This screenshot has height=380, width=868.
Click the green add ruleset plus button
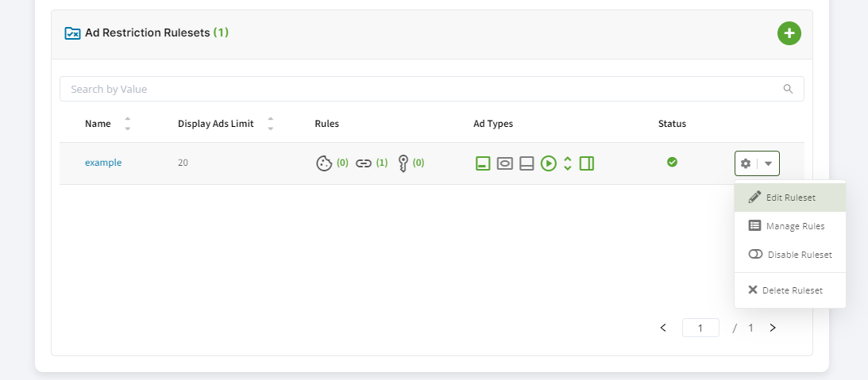click(x=789, y=33)
